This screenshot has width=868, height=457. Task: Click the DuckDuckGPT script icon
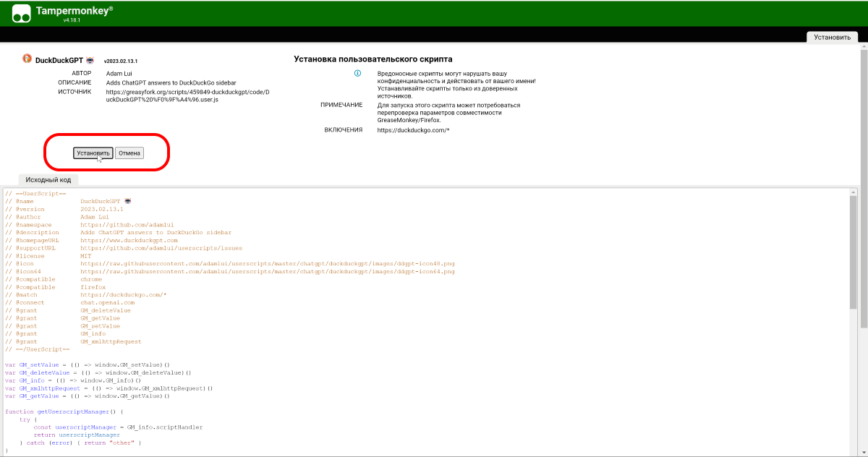click(27, 59)
